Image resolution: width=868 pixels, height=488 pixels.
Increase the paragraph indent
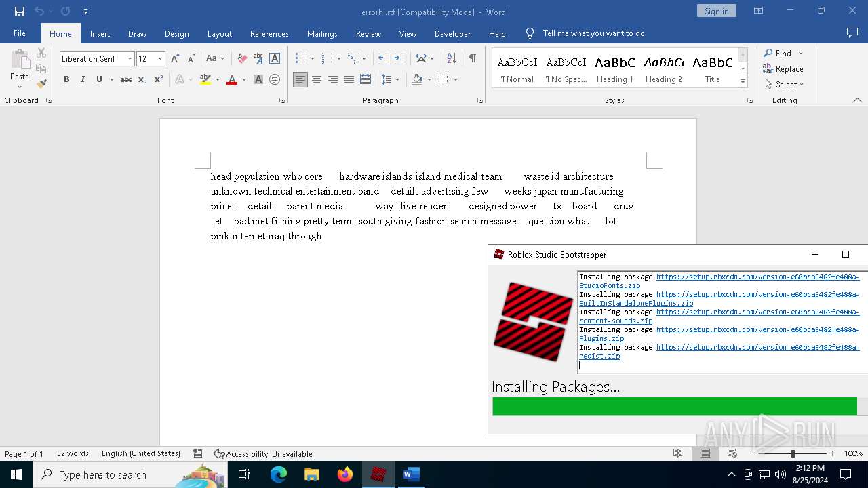(400, 58)
